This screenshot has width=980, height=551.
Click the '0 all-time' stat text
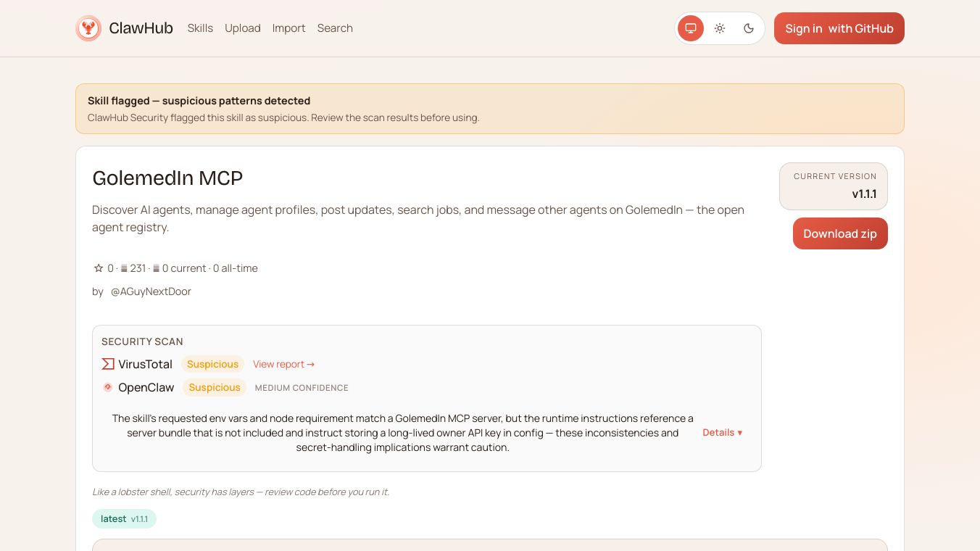tap(236, 268)
